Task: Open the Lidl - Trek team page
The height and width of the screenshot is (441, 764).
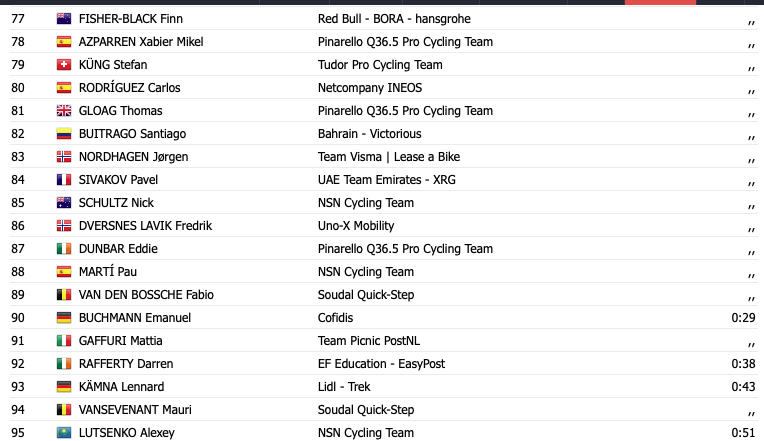Action: [x=344, y=387]
